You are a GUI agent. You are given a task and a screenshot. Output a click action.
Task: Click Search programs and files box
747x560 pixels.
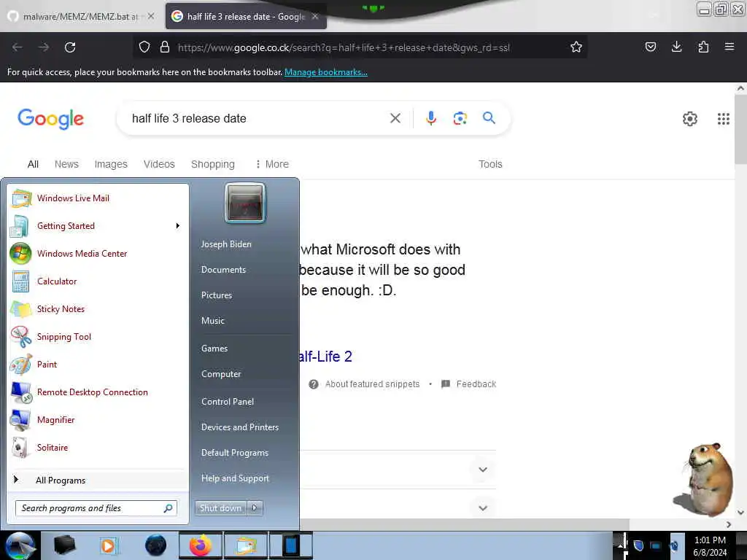pos(96,508)
